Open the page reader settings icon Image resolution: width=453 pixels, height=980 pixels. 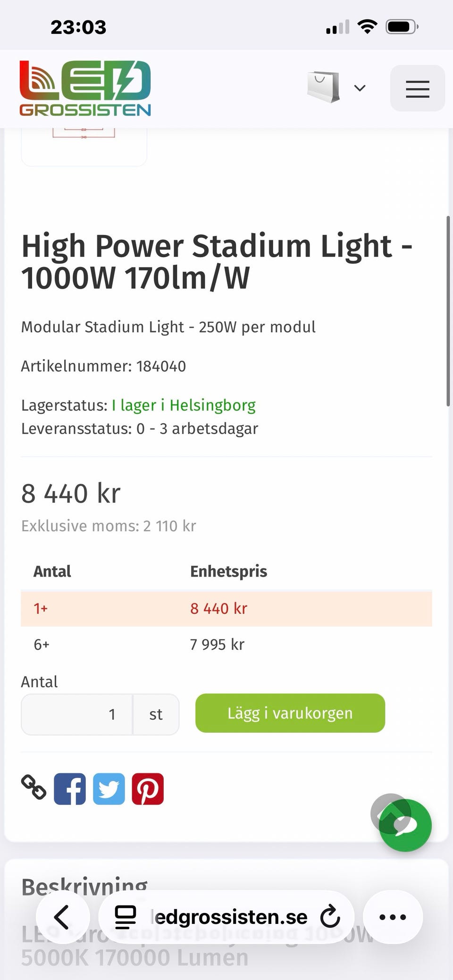click(126, 917)
